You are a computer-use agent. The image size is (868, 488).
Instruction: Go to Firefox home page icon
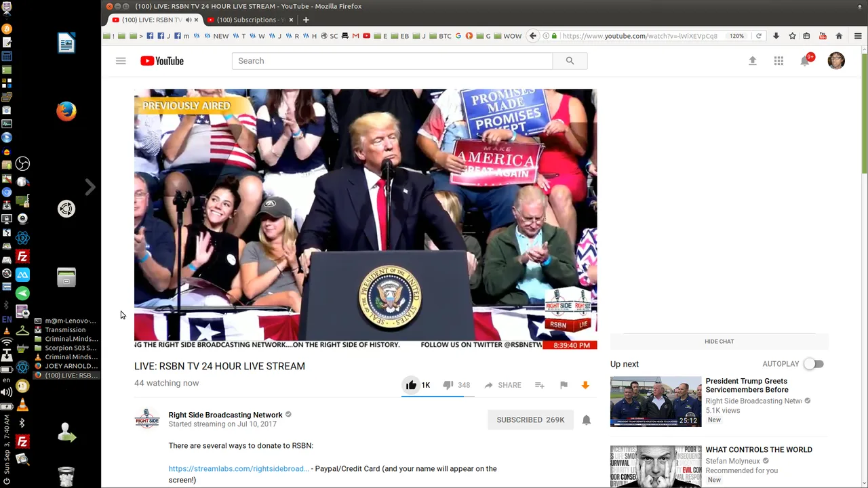coord(839,36)
